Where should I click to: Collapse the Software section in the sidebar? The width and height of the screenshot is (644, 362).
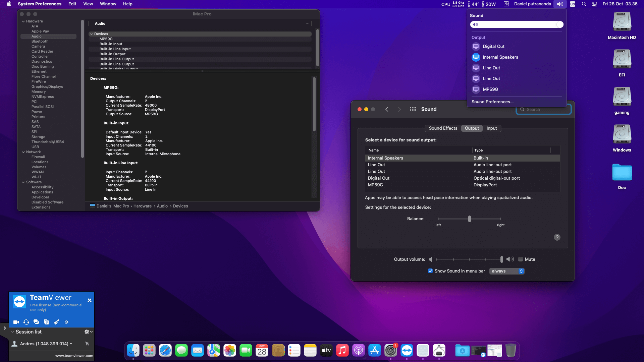point(23,182)
